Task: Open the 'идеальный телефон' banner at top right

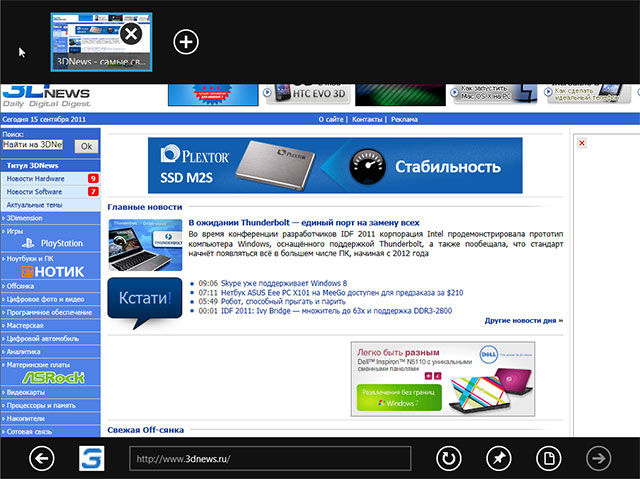Action: (588, 94)
